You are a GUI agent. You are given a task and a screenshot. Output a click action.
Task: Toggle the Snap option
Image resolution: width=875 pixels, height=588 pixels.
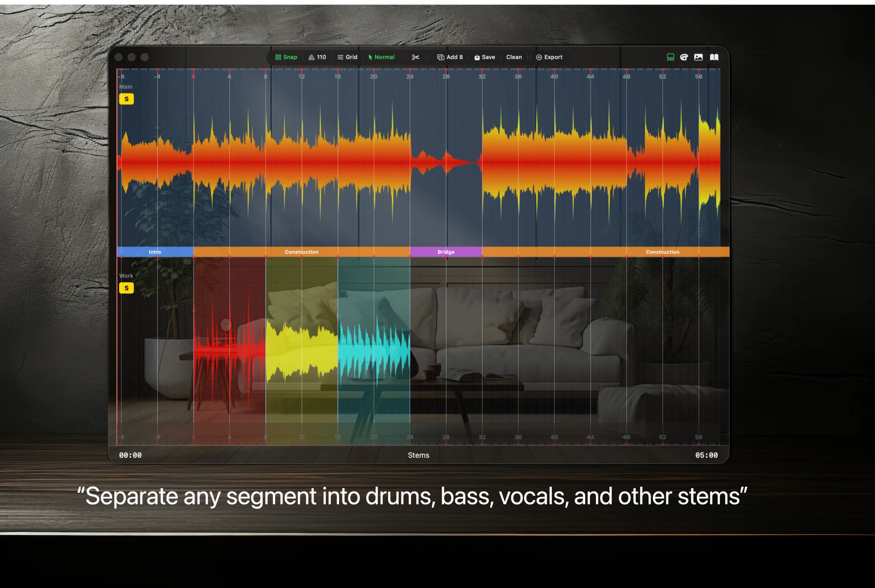click(286, 57)
